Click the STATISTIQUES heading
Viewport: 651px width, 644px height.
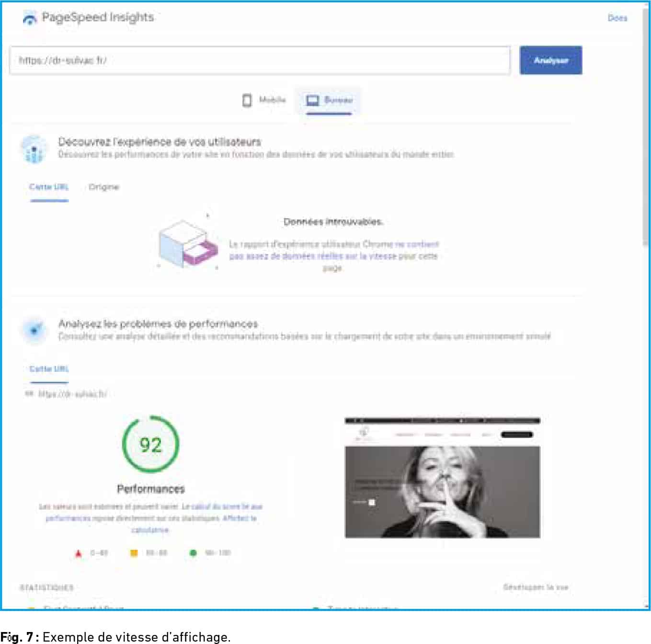coord(46,587)
